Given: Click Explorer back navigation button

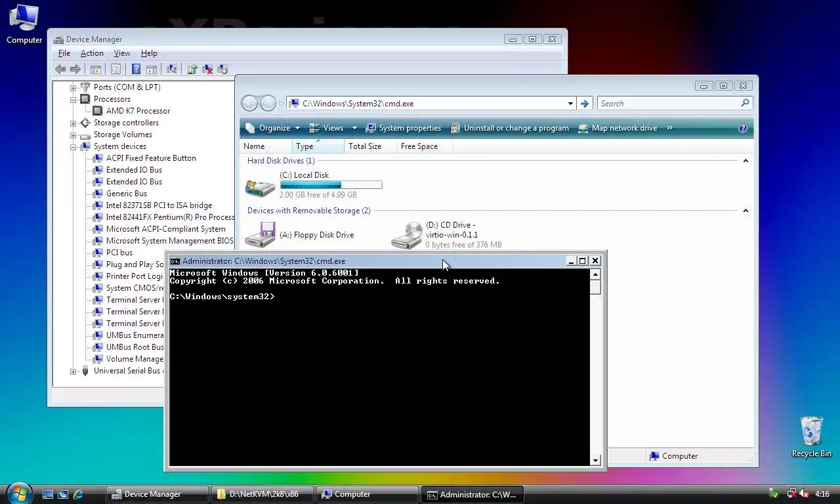Looking at the screenshot, I should [x=249, y=103].
